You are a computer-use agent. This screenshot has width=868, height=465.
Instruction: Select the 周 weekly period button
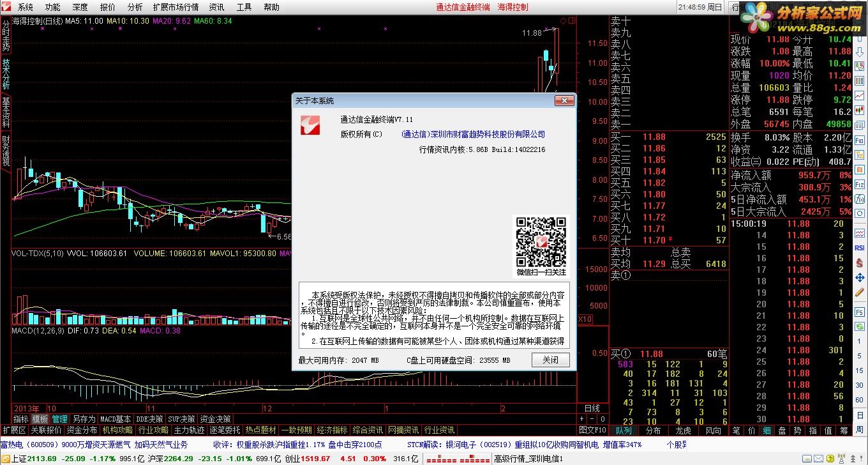point(859,429)
